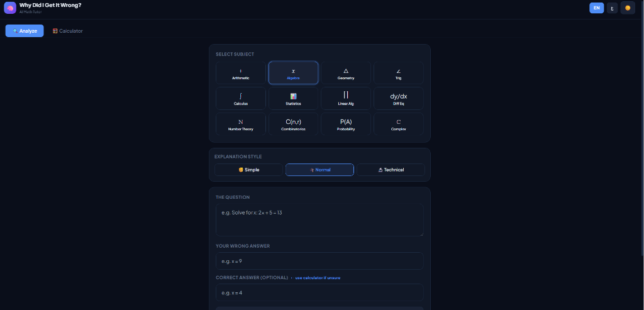The image size is (644, 310).
Task: Click the page vertical scrollbar
Action: pyautogui.click(x=641, y=127)
